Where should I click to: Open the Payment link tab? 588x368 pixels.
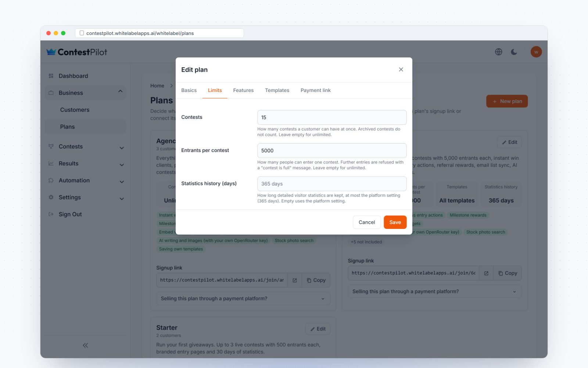coord(315,90)
